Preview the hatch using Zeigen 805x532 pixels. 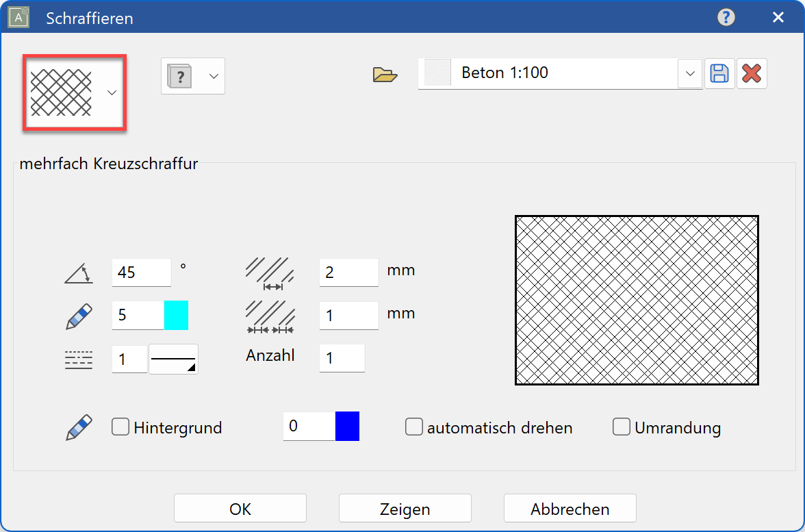click(x=405, y=508)
